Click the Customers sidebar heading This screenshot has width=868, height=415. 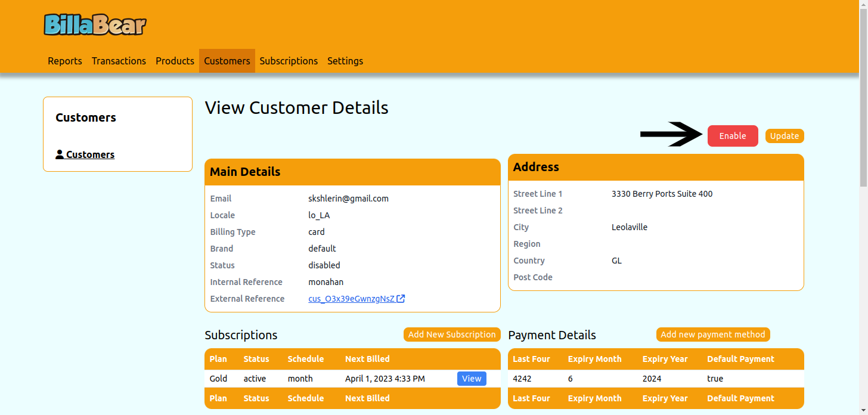coord(86,117)
